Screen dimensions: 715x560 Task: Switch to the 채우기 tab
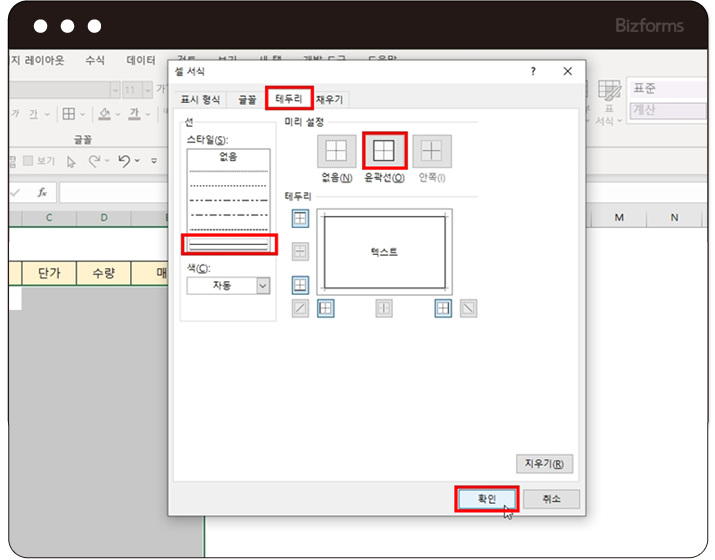[x=330, y=99]
